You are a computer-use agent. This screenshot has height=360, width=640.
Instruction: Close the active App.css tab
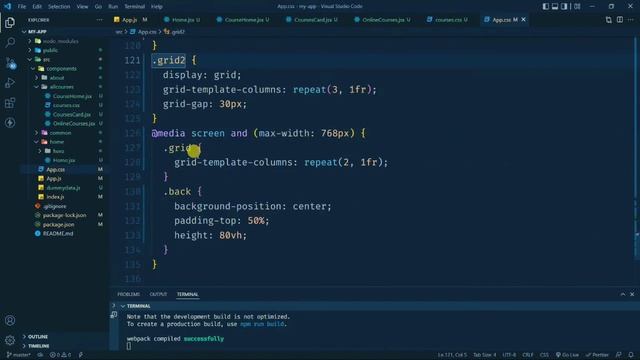coord(523,20)
